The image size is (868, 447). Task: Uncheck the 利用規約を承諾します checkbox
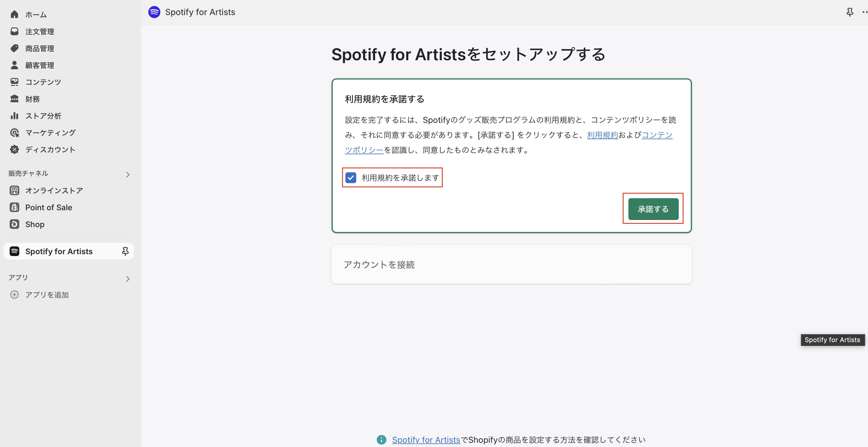point(351,177)
